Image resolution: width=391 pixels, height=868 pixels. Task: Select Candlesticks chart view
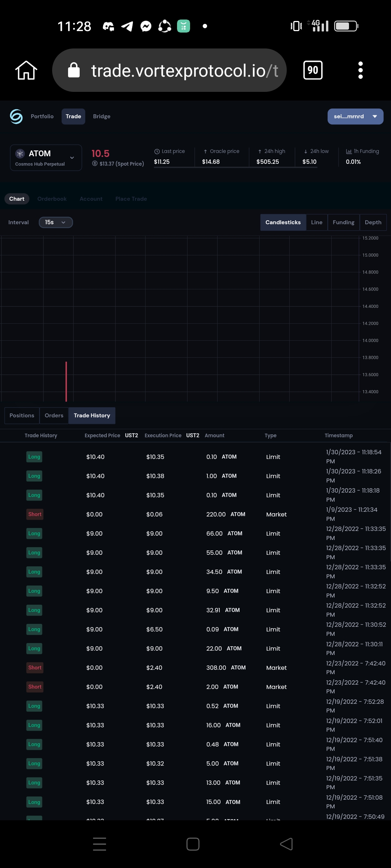click(283, 222)
